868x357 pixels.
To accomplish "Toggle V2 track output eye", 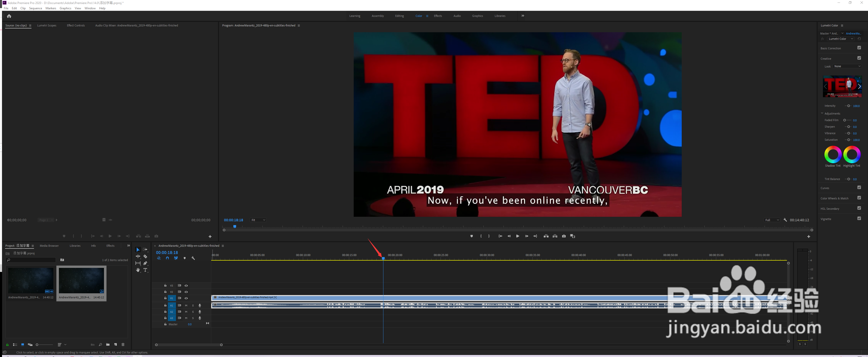I will click(x=186, y=292).
